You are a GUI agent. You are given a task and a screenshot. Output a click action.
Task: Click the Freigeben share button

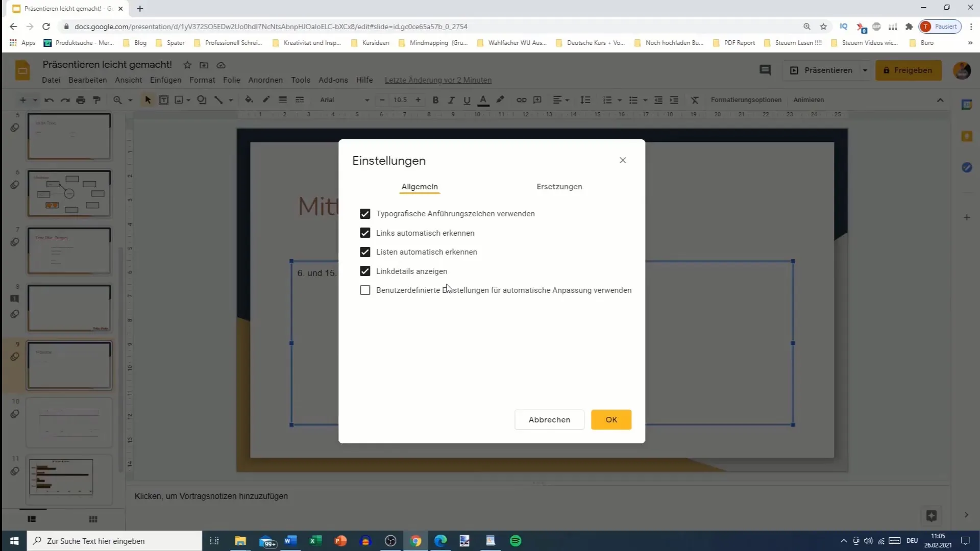coord(908,70)
